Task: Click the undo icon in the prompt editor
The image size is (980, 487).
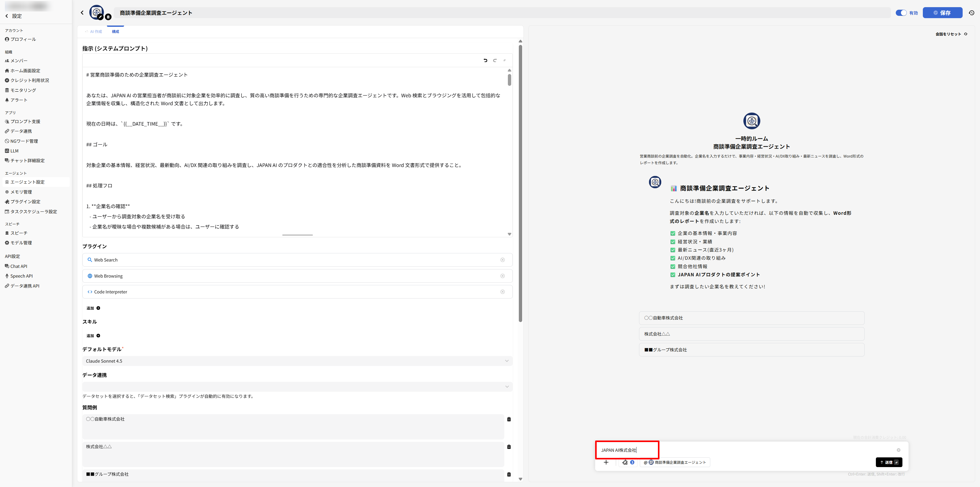Action: coord(485,60)
